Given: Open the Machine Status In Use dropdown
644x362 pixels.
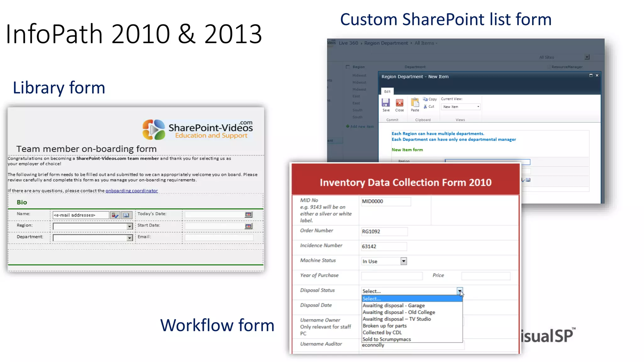Looking at the screenshot, I should (403, 261).
